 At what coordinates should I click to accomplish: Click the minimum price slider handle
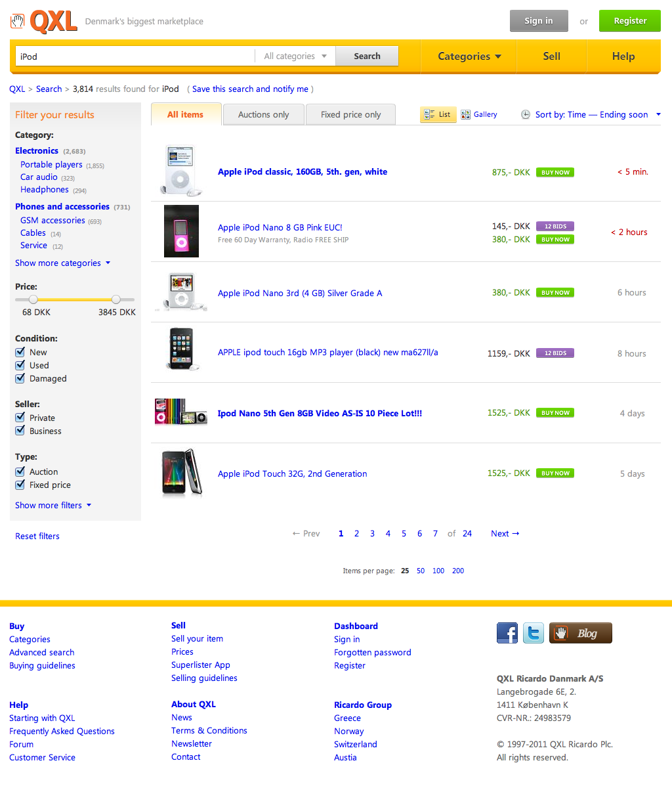click(x=33, y=299)
